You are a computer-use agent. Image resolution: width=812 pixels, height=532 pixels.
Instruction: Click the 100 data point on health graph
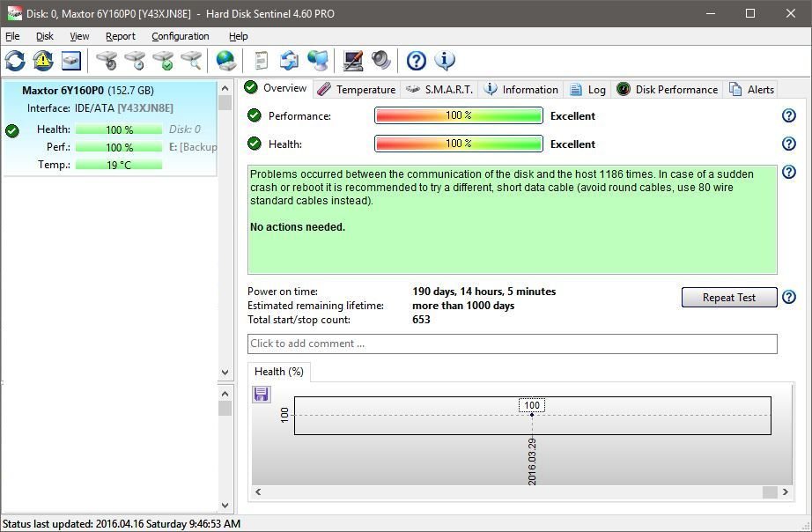(x=532, y=415)
